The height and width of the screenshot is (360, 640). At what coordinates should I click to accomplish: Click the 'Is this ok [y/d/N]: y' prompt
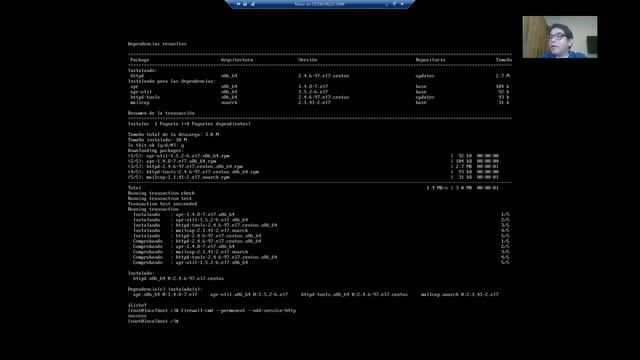(156, 145)
